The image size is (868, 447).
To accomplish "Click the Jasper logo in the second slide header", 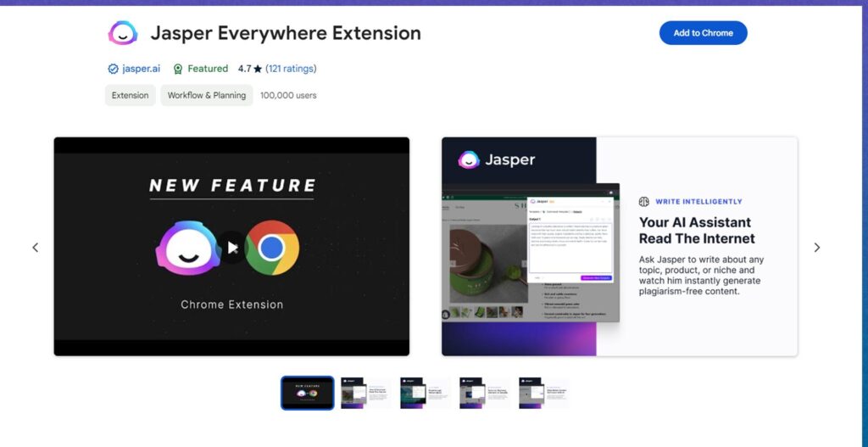I will [x=469, y=159].
